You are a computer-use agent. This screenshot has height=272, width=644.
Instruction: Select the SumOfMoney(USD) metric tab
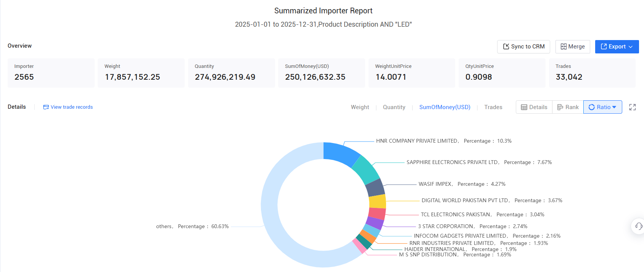(x=445, y=107)
